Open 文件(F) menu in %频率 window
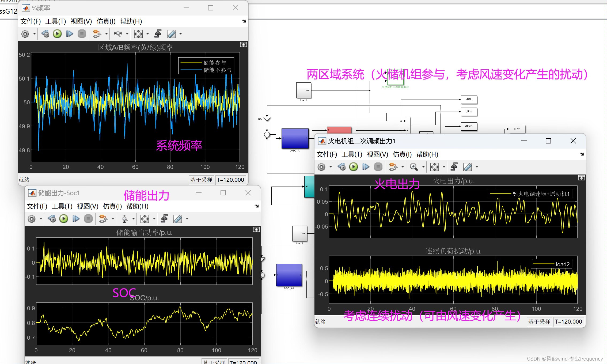 [x=31, y=21]
